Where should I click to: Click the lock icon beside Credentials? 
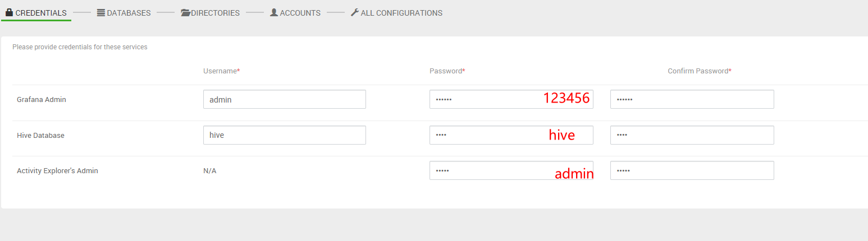click(9, 12)
